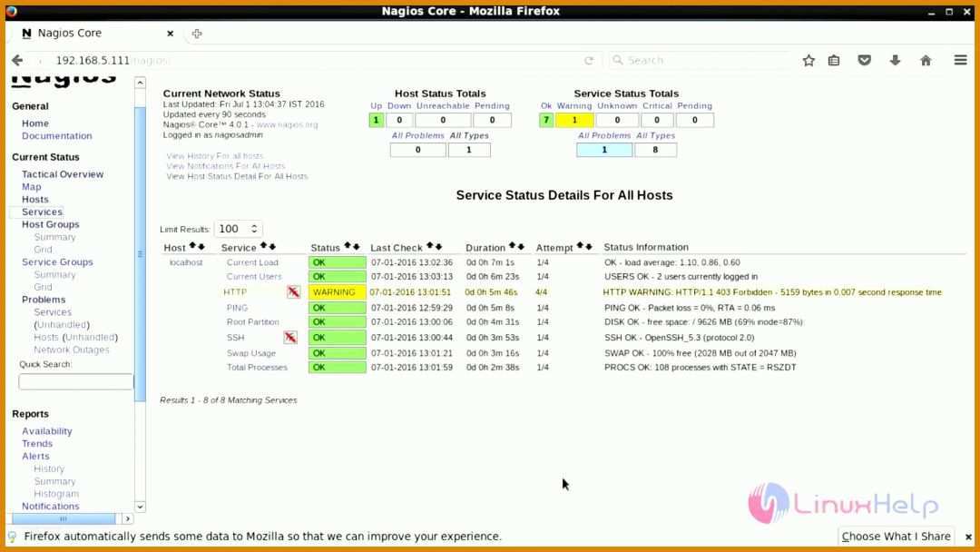This screenshot has width=980, height=552.
Task: Go back using Firefox back arrow
Action: [x=17, y=60]
